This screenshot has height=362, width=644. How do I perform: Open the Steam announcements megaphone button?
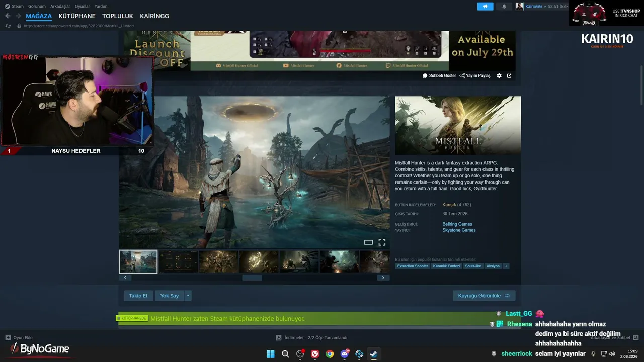point(485,6)
